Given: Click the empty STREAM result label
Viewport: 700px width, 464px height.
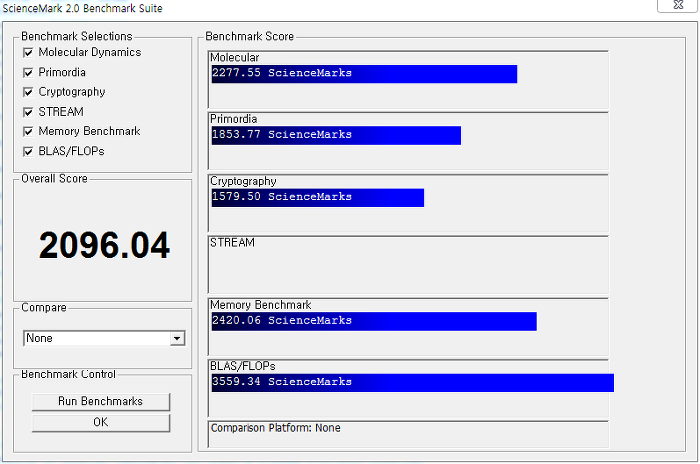Looking at the screenshot, I should point(232,243).
